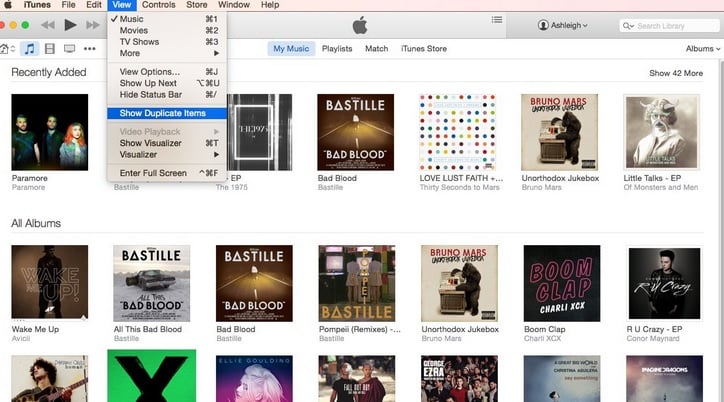724x402 pixels.
Task: Click the vertical scrollbar
Action: [721, 231]
